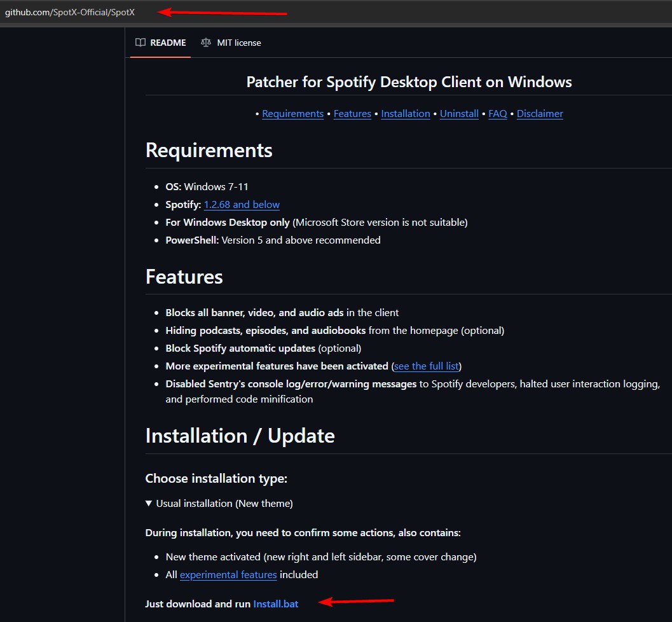Open the 'experimental features' link

pos(228,575)
